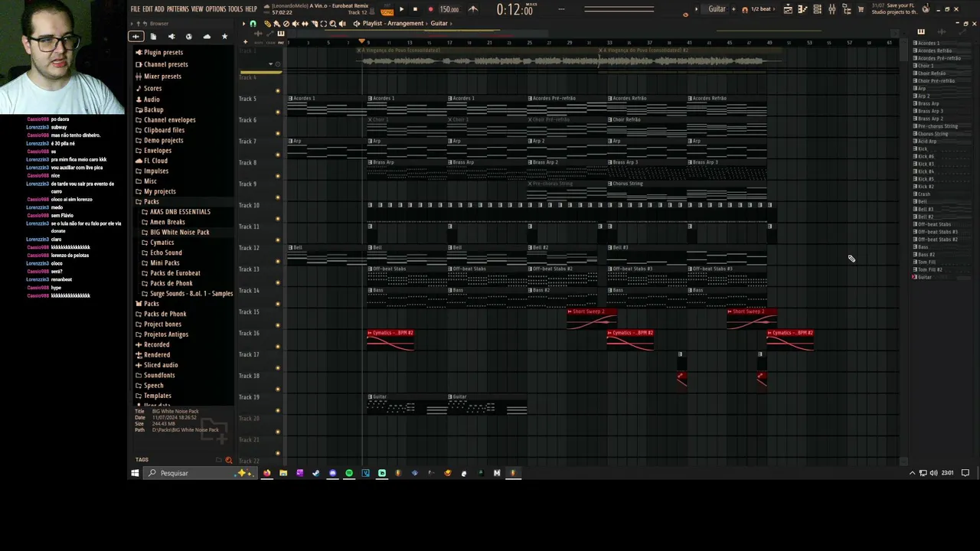
Task: Start playback with the play button
Action: [401, 10]
